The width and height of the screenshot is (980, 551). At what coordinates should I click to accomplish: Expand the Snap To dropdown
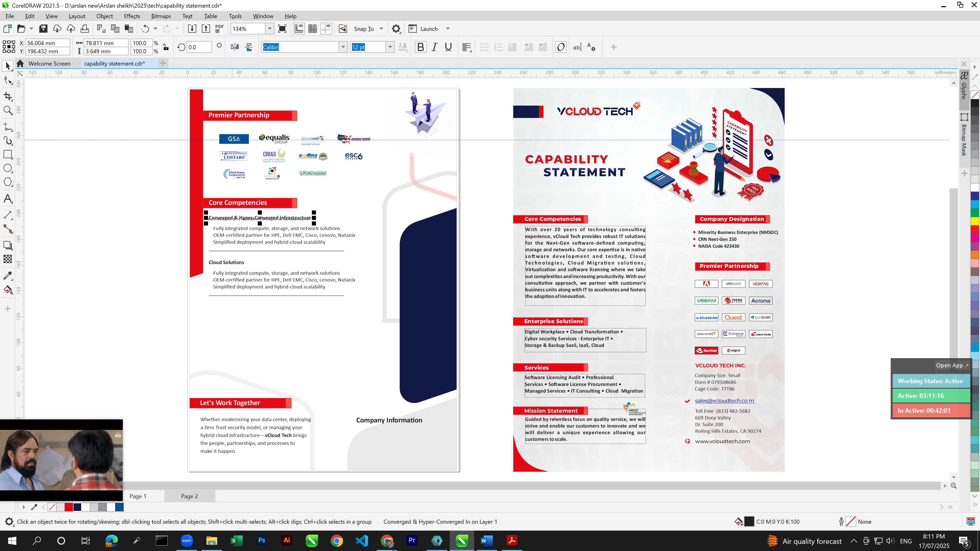(x=381, y=29)
